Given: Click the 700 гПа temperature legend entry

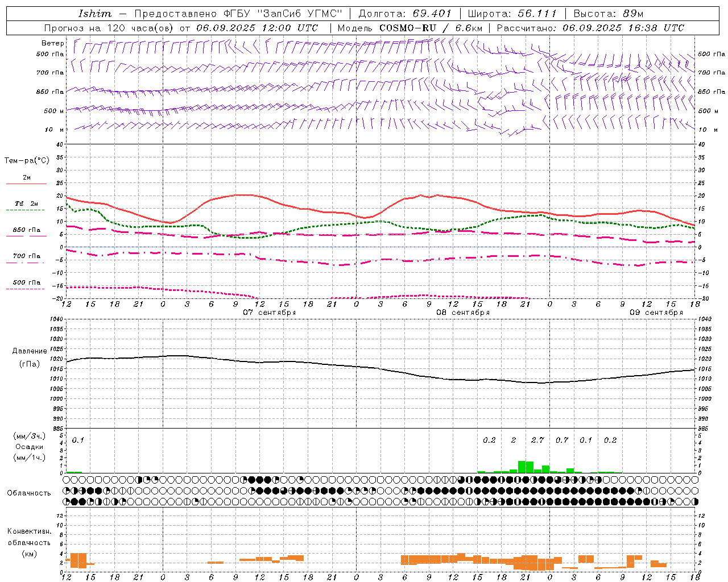Looking at the screenshot, I should (x=27, y=256).
